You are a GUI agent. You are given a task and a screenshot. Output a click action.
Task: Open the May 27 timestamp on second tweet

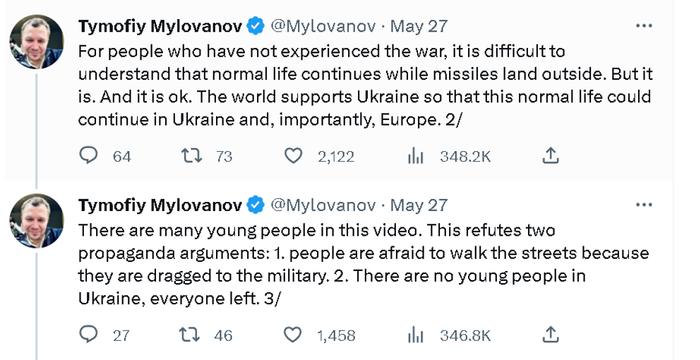[x=418, y=205]
